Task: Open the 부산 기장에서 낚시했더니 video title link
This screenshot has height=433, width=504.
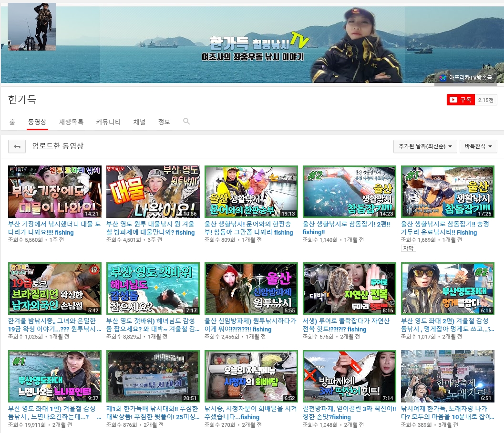Action: point(54,228)
